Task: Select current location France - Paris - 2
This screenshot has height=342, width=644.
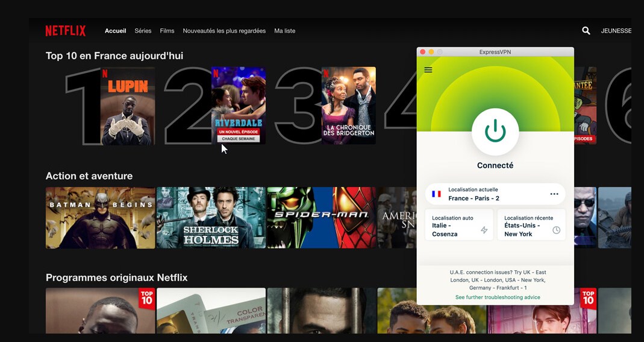Action: pos(495,194)
